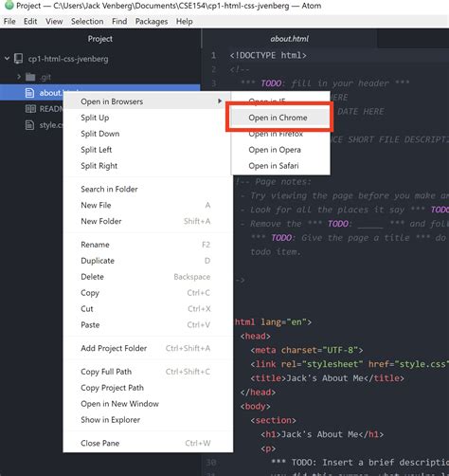Click the file icon next to about.html
Screen dimensions: 449x476
[29, 93]
